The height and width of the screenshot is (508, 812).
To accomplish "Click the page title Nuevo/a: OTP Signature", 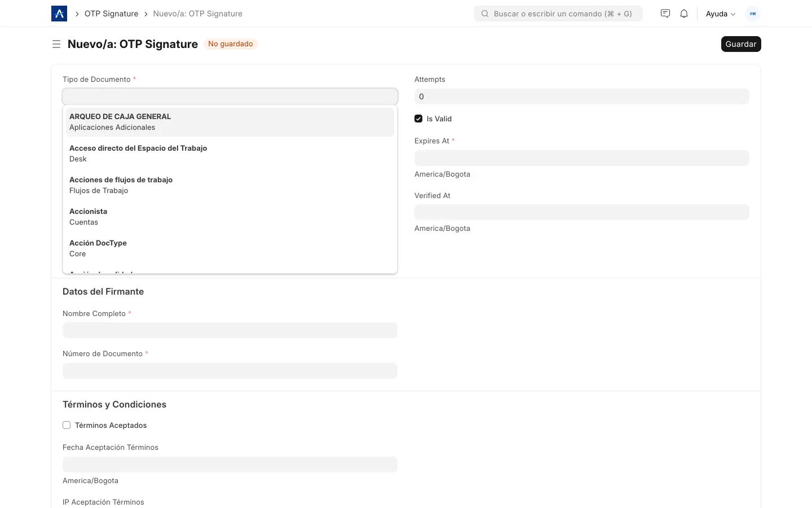I will click(133, 44).
